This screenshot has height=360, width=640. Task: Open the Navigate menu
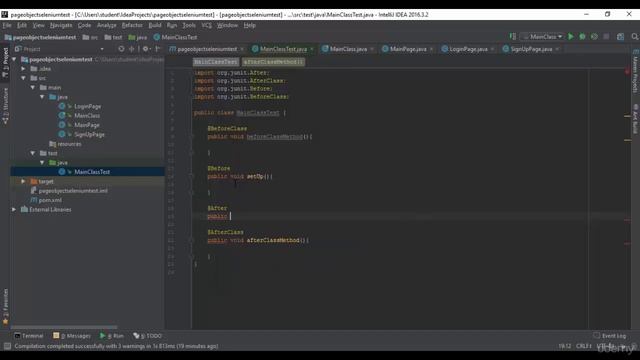(x=61, y=25)
